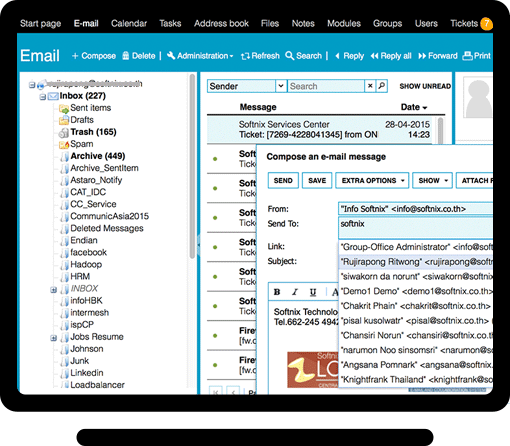
Task: Click Reply all in toolbar
Action: click(x=391, y=56)
